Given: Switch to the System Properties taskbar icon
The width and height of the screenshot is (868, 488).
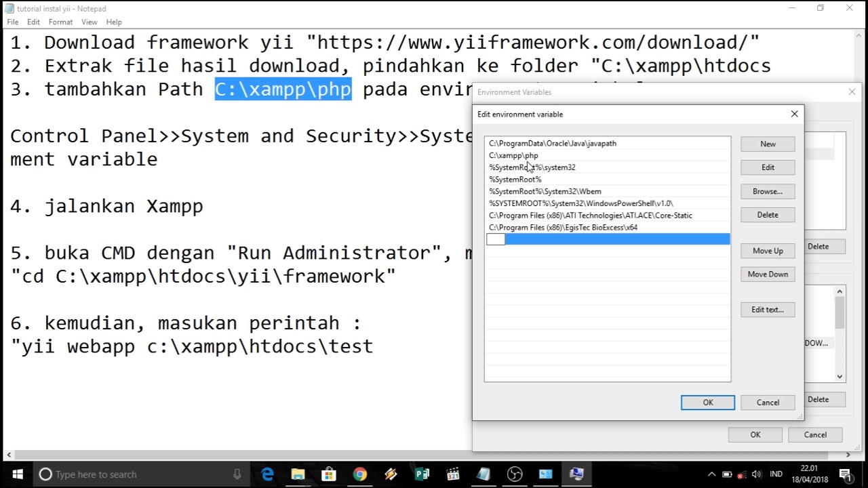Looking at the screenshot, I should pyautogui.click(x=576, y=474).
